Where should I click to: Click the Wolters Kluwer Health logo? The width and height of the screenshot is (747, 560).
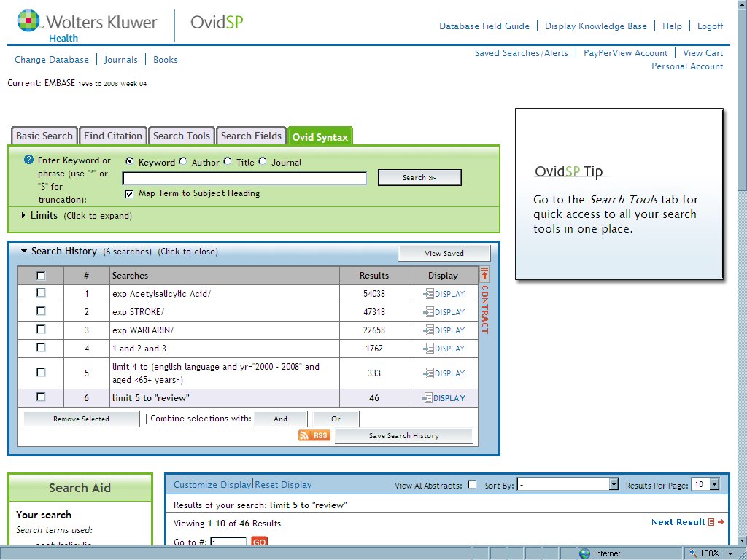(87, 26)
